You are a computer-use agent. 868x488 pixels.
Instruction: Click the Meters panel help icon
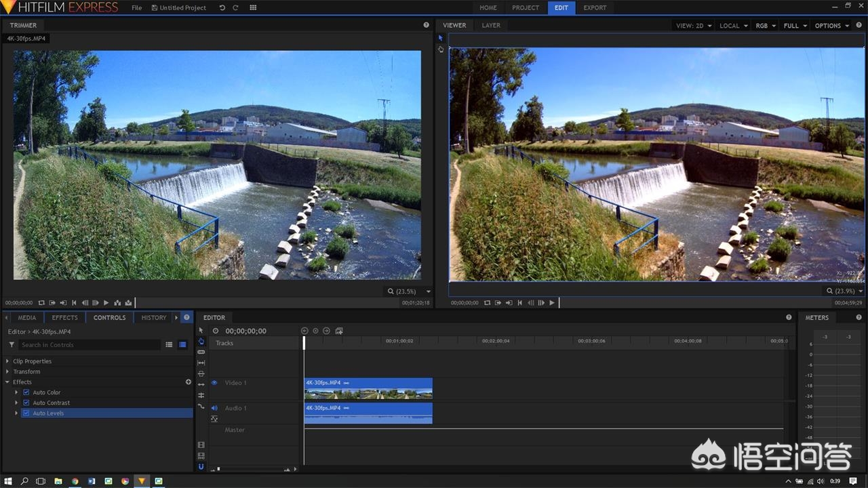(x=859, y=317)
